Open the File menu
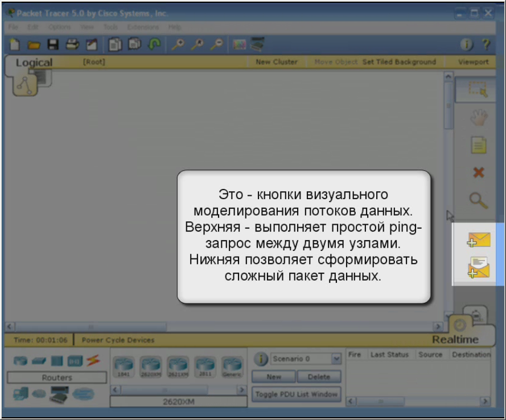Image resolution: width=506 pixels, height=420 pixels. [13, 27]
